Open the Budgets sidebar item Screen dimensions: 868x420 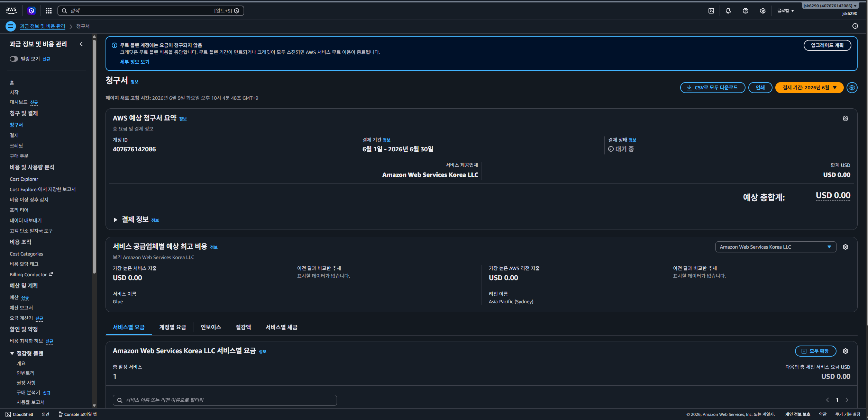(14, 297)
